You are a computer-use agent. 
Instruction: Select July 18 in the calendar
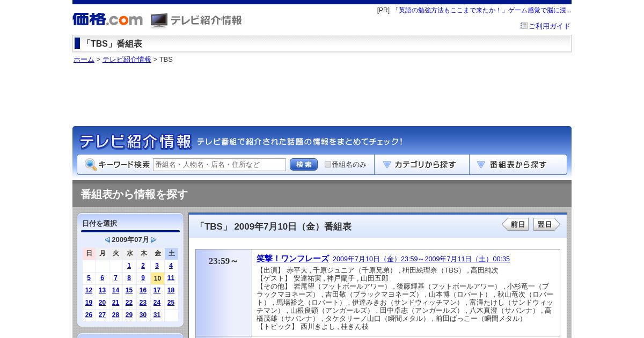pyautogui.click(x=171, y=290)
